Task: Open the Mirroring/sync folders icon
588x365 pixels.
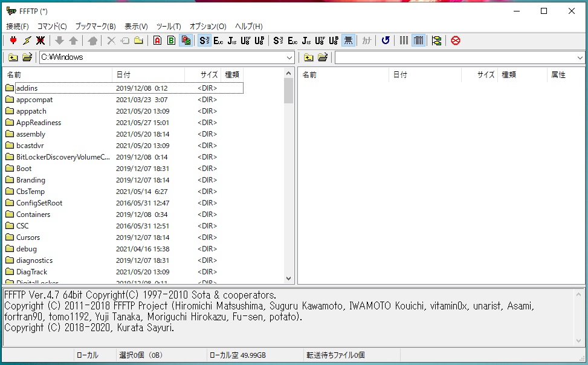Action: (436, 40)
